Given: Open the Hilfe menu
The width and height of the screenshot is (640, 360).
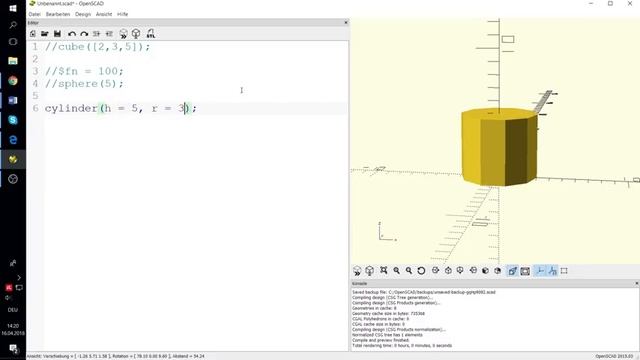Looking at the screenshot, I should click(x=122, y=14).
